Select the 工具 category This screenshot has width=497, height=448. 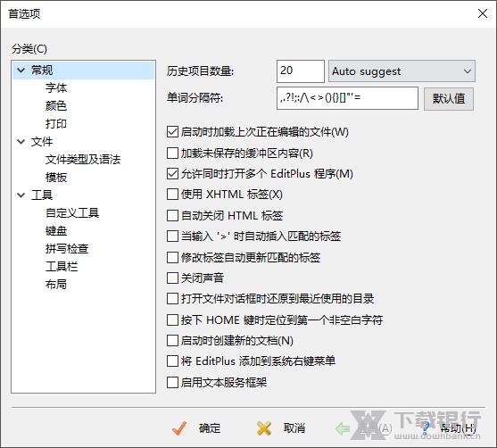42,195
